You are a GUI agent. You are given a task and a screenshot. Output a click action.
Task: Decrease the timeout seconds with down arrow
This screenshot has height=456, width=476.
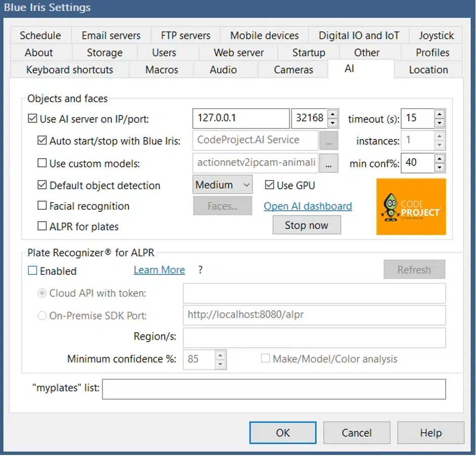439,123
